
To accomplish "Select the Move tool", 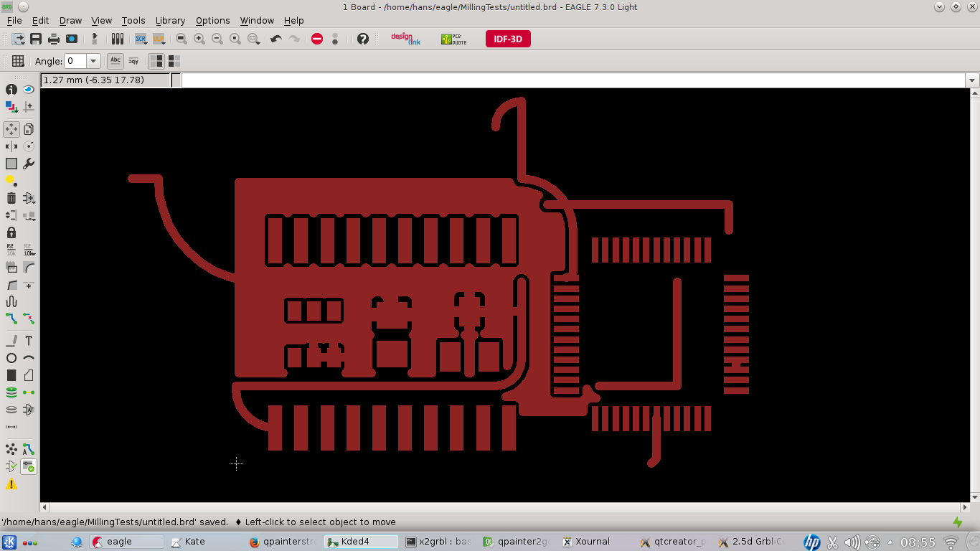I will point(11,129).
